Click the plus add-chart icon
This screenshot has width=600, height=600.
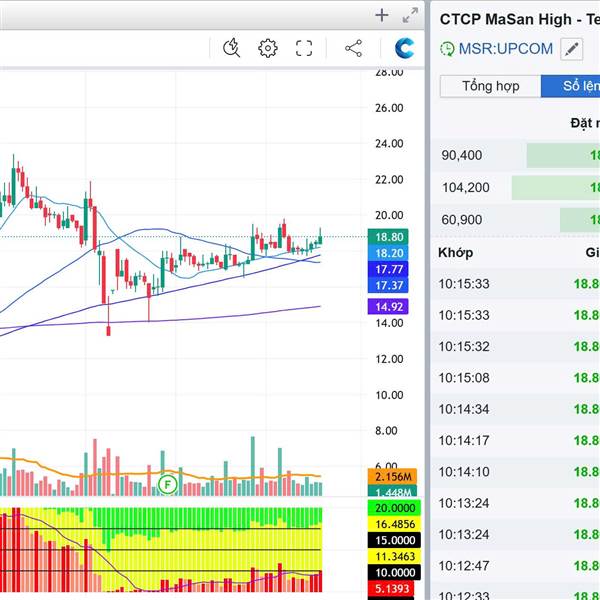pyautogui.click(x=382, y=16)
